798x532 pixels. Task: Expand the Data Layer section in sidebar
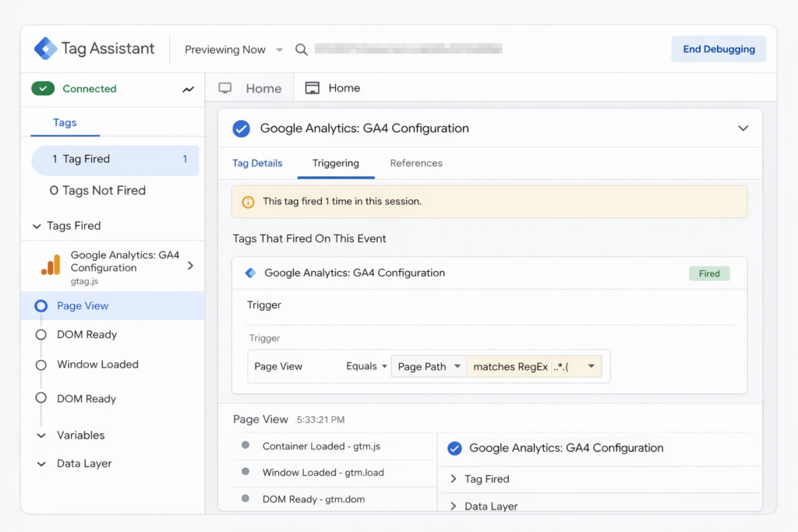click(x=42, y=464)
